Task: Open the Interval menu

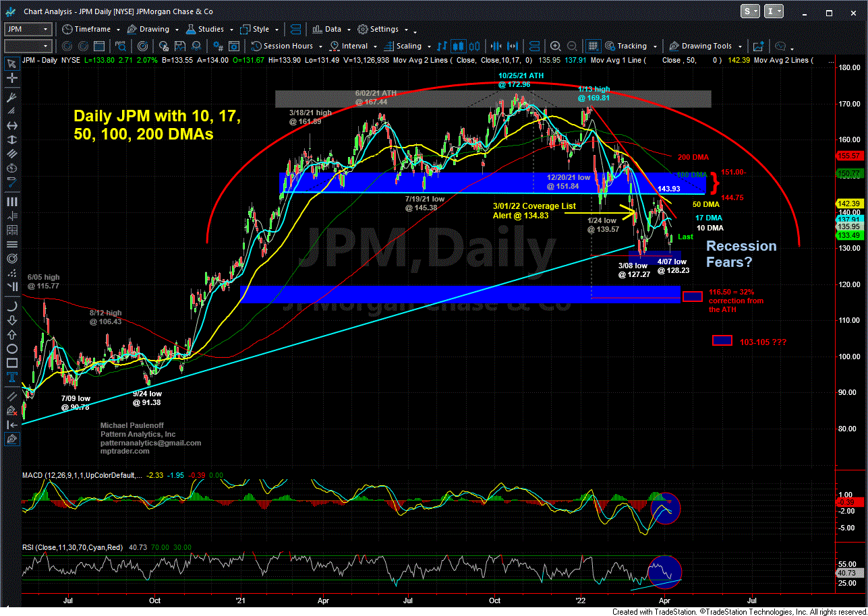Action: [353, 47]
